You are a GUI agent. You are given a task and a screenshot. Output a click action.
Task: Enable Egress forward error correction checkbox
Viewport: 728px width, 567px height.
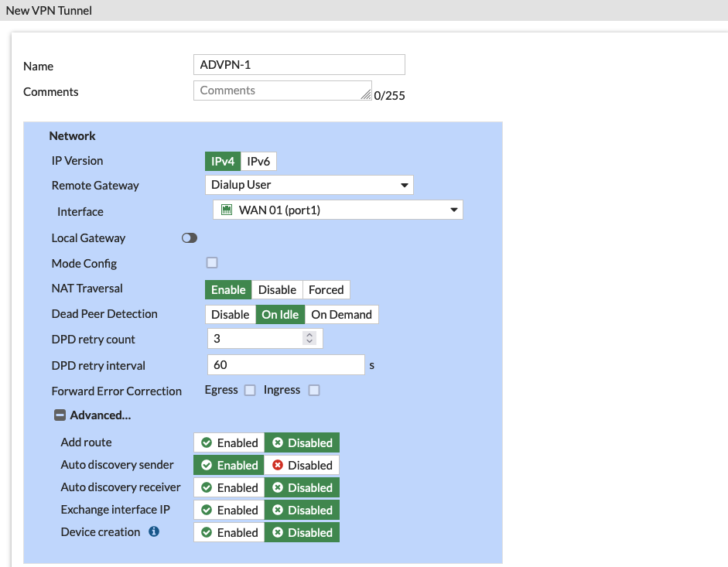click(x=250, y=391)
